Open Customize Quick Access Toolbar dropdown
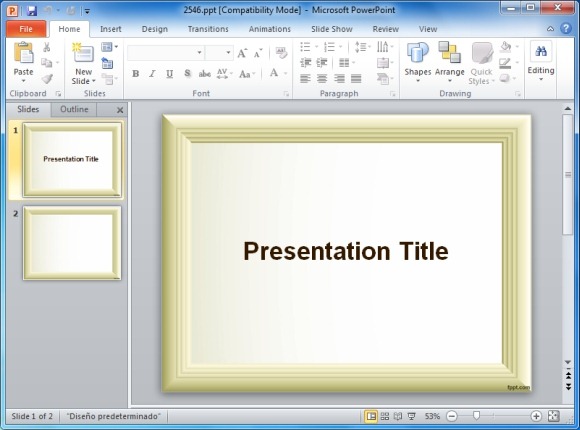 pyautogui.click(x=87, y=11)
